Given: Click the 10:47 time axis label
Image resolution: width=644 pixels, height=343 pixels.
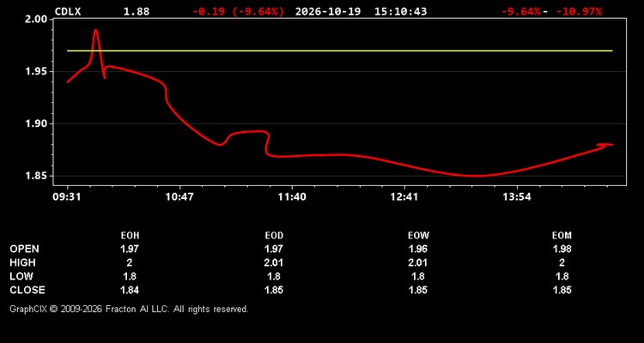Looking at the screenshot, I should tap(180, 197).
